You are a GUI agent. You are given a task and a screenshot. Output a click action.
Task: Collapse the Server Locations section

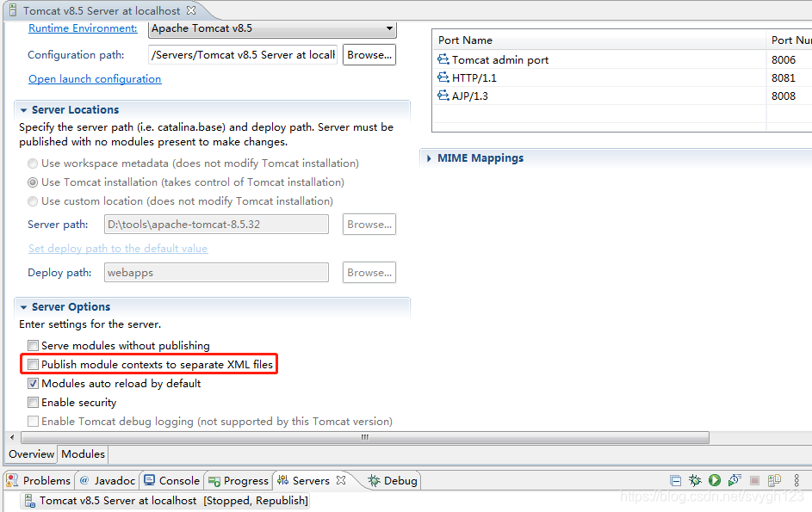point(23,110)
